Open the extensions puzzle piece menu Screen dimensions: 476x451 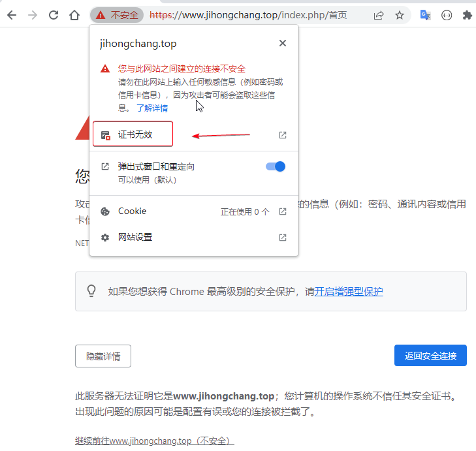click(468, 15)
